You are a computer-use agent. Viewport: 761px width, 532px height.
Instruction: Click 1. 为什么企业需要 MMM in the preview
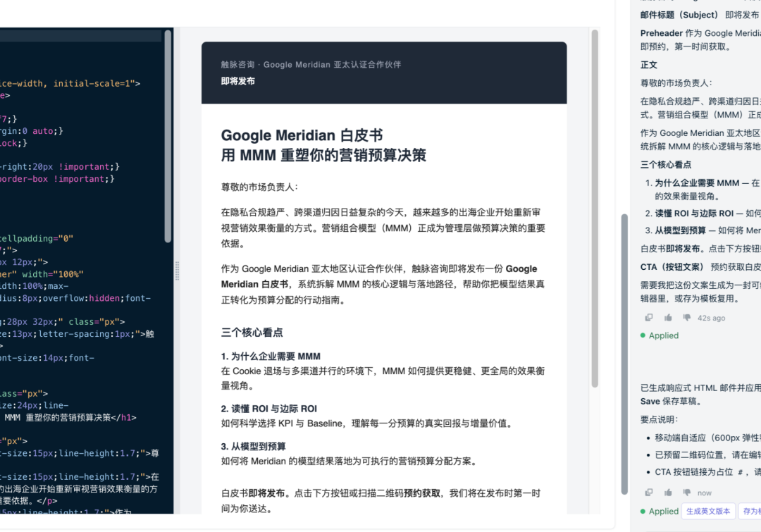coord(271,357)
